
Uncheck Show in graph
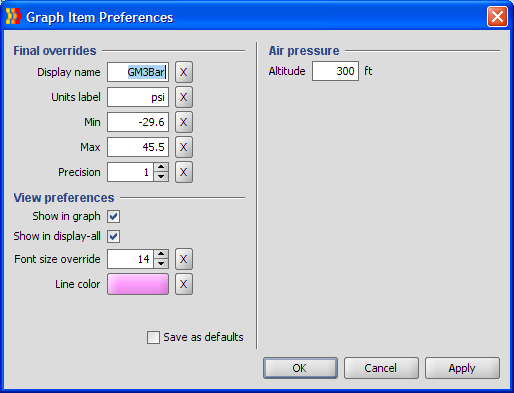coord(114,216)
